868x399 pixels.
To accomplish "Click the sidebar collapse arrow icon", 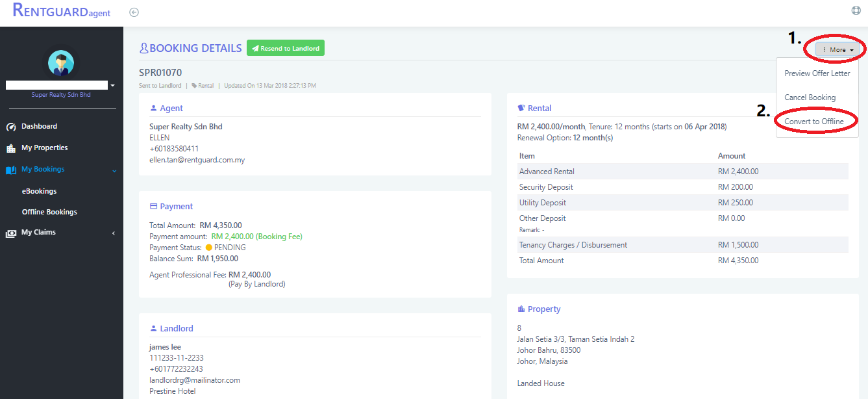I will coord(134,12).
